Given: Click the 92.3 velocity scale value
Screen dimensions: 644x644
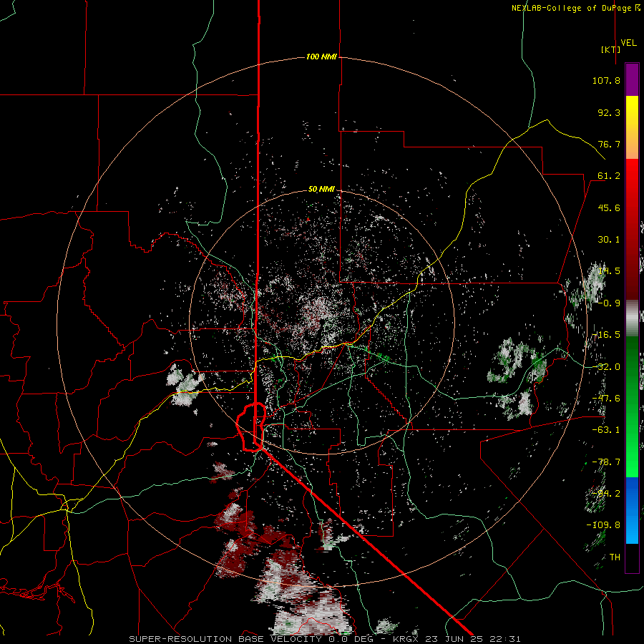Looking at the screenshot, I should point(609,112).
